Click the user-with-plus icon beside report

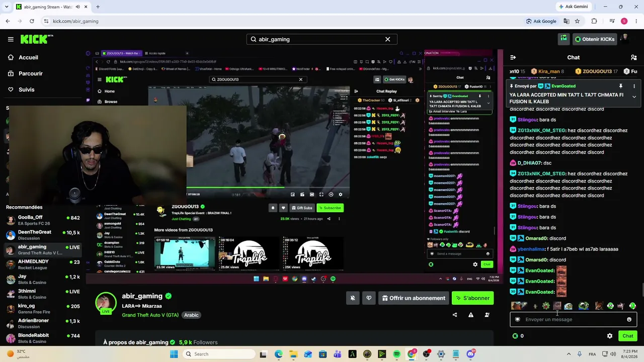[487, 315]
